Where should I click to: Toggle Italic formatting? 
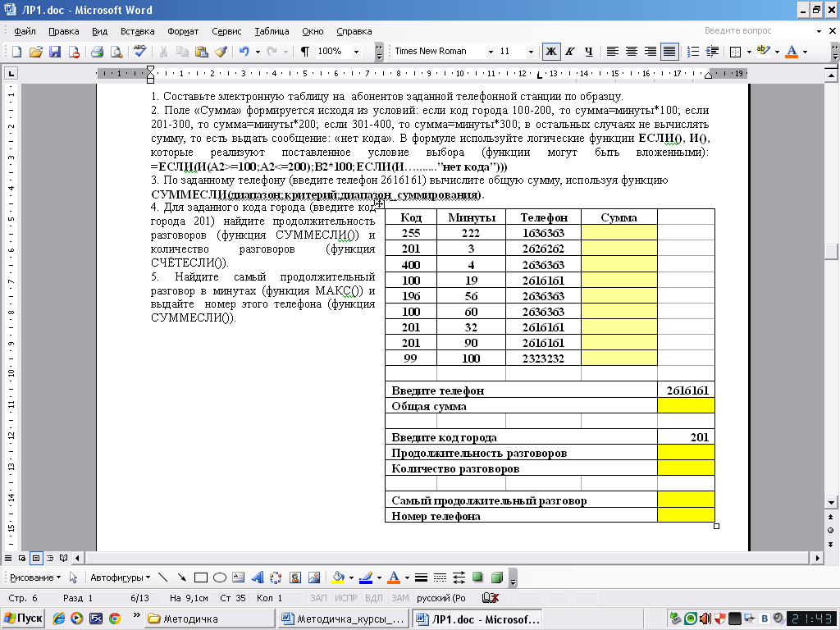[570, 52]
